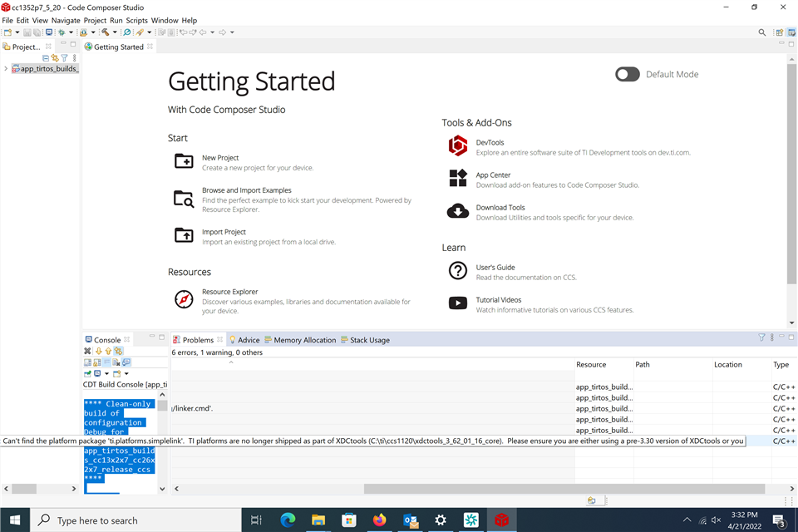Screen dimensions: 798x532
Task: Click the Problems view filter funnel icon
Action: click(x=761, y=337)
